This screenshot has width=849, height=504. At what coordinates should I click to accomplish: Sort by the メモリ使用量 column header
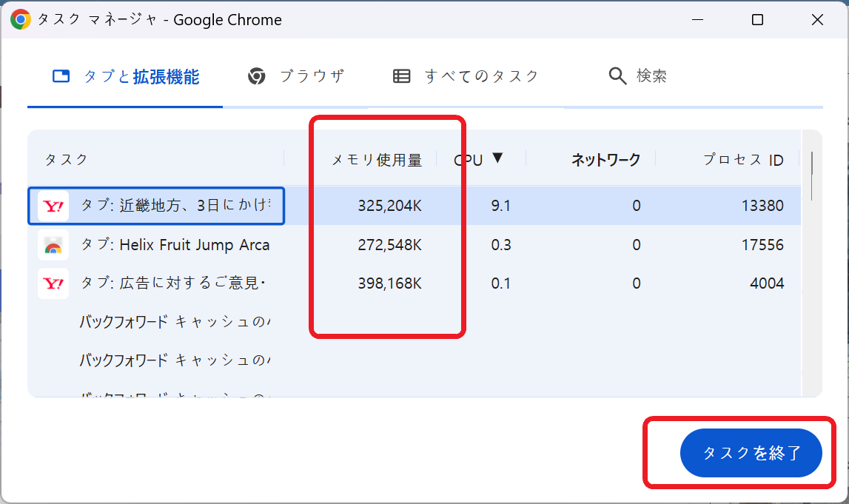click(377, 158)
